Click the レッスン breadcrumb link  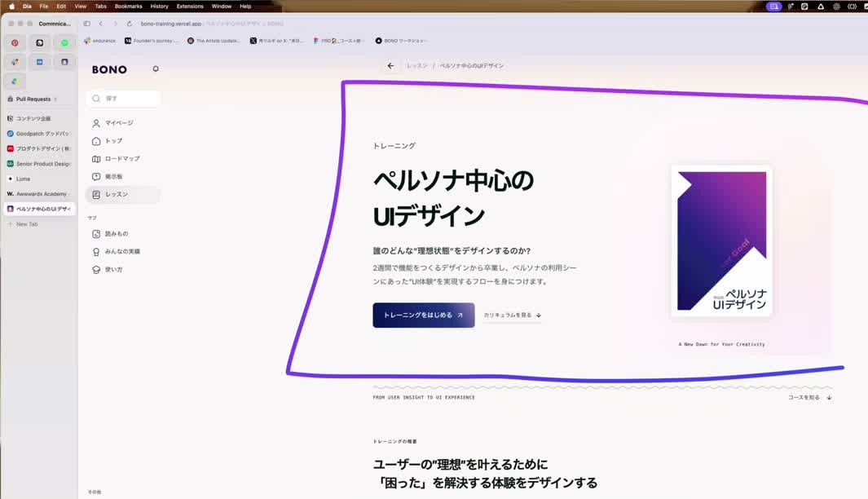(x=416, y=66)
